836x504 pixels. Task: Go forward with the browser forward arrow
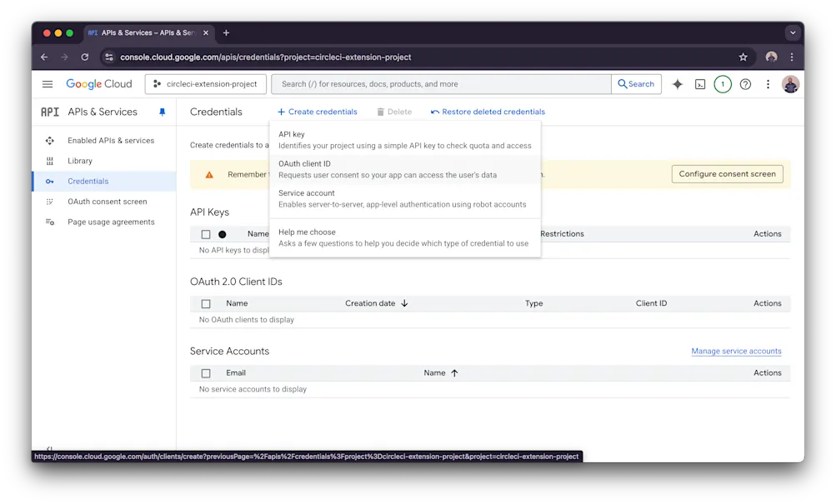64,57
